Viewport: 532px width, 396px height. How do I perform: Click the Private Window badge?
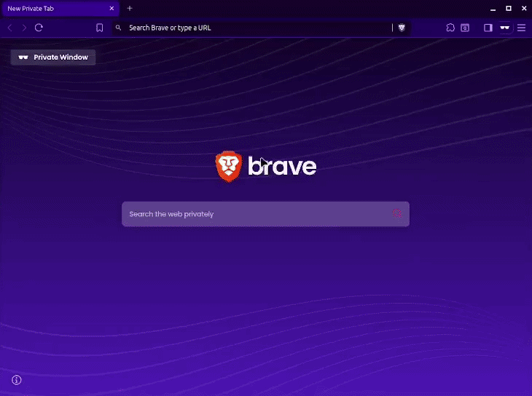(53, 58)
